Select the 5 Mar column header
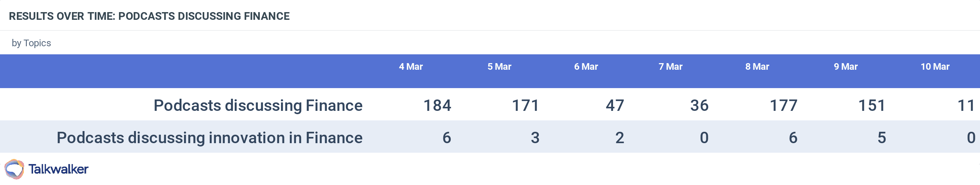This screenshot has height=185, width=980. click(499, 66)
